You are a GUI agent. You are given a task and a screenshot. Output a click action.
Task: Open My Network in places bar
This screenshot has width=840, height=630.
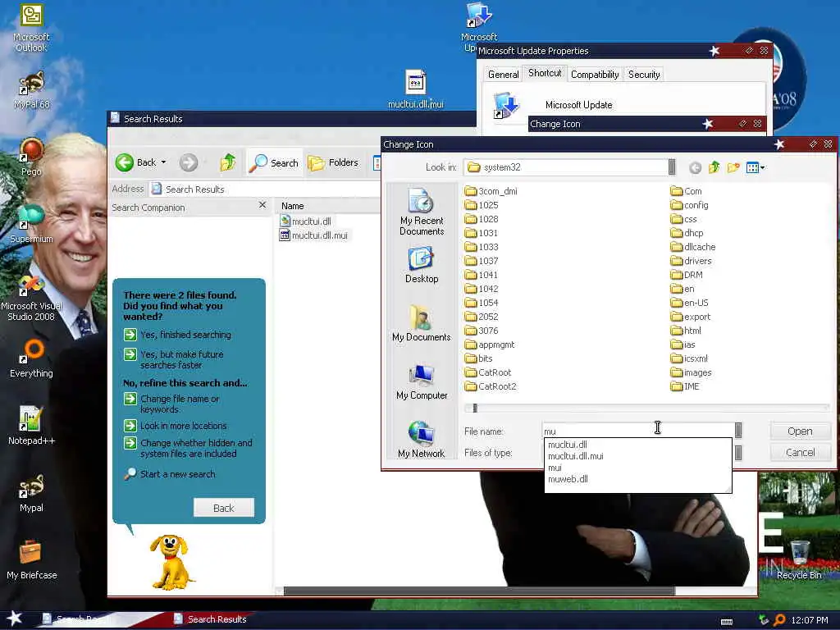click(x=422, y=440)
